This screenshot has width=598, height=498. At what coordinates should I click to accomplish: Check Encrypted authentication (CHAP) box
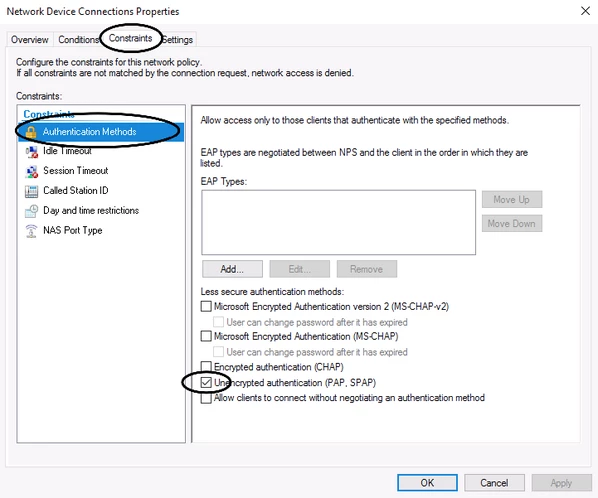pyautogui.click(x=206, y=366)
